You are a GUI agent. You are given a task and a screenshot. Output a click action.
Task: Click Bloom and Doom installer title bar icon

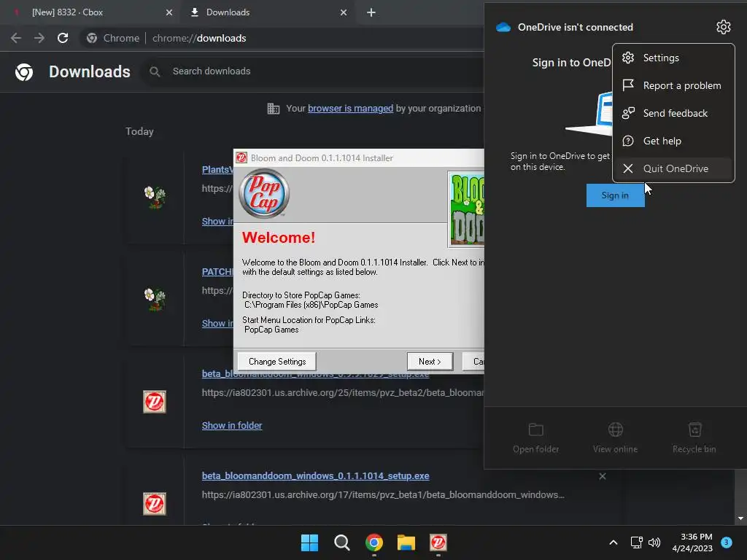point(241,157)
